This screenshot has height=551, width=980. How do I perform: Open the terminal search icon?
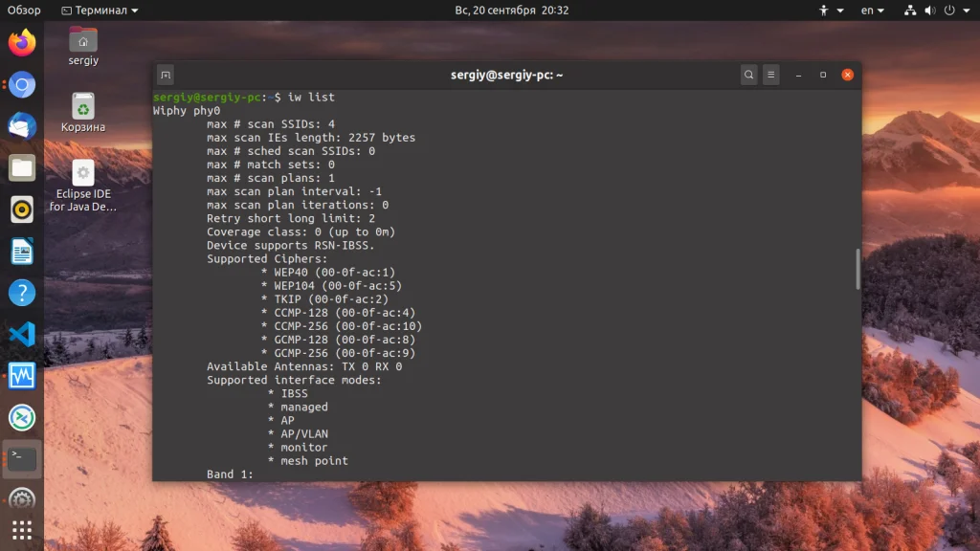point(748,75)
